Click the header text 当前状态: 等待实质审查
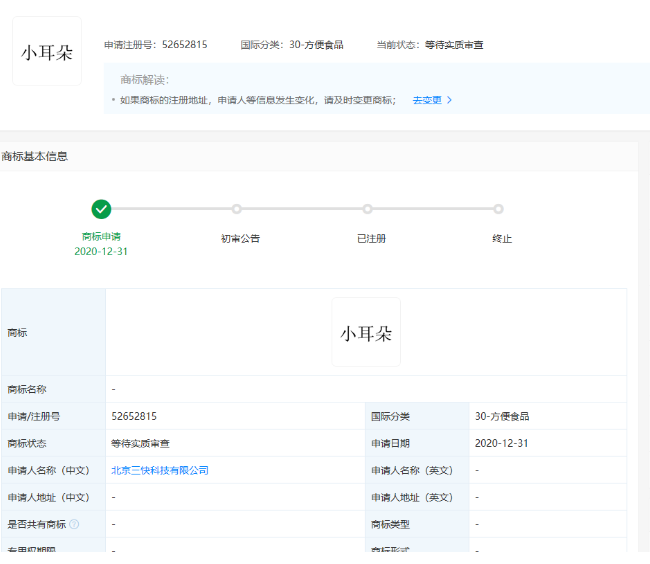This screenshot has height=564, width=650. pos(430,45)
